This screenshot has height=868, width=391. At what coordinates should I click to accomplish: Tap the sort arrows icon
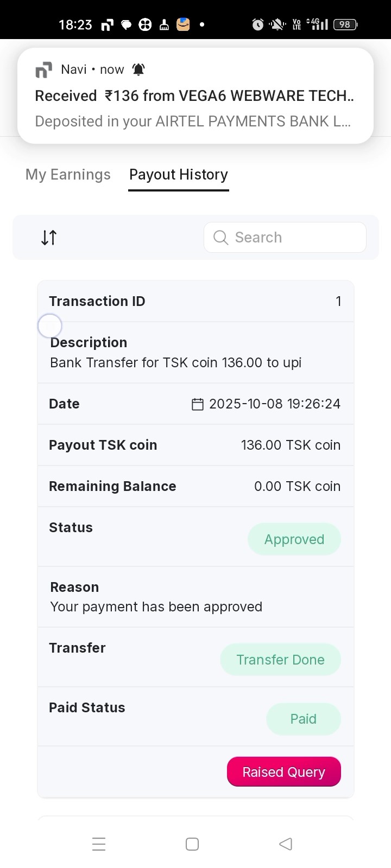(x=49, y=238)
